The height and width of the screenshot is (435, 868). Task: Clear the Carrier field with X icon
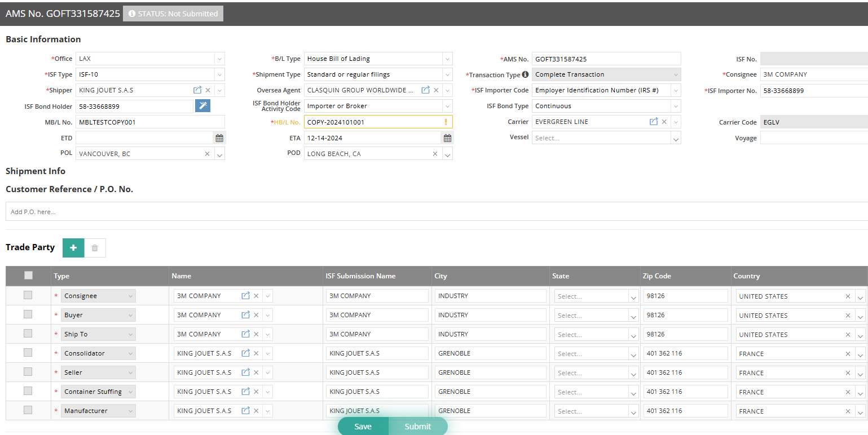(664, 122)
